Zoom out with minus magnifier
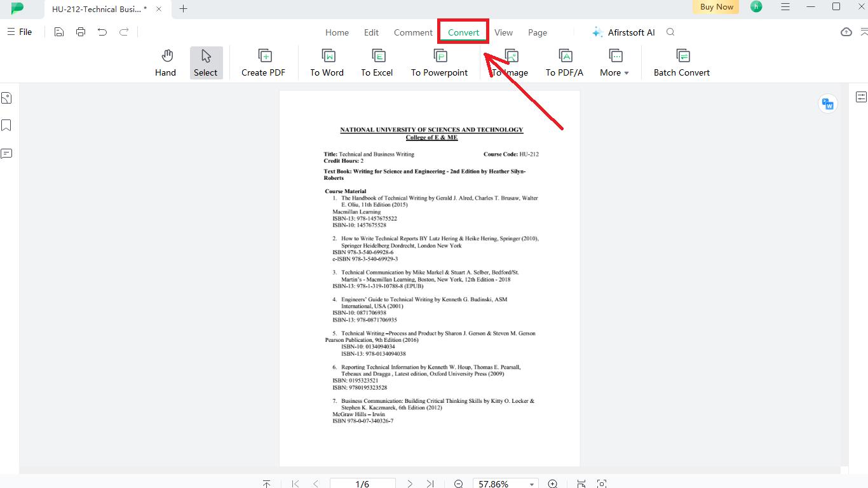Viewport: 868px width, 488px height. [458, 484]
